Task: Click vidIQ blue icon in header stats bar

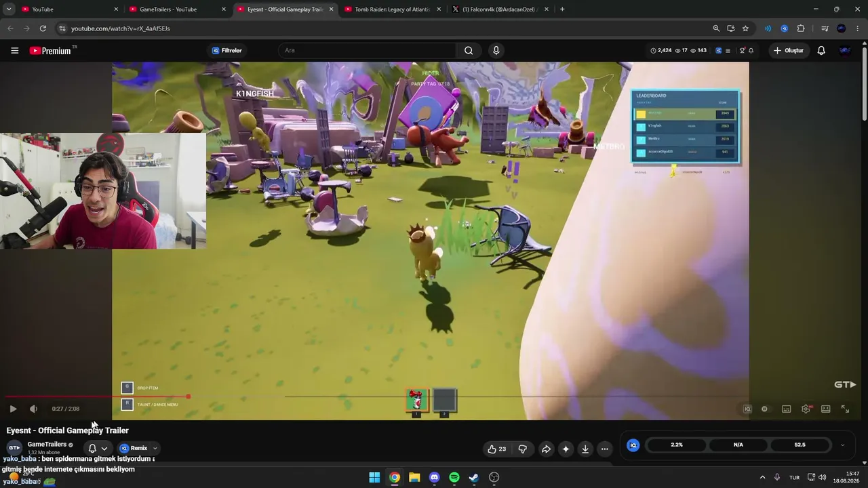Action: (718, 50)
